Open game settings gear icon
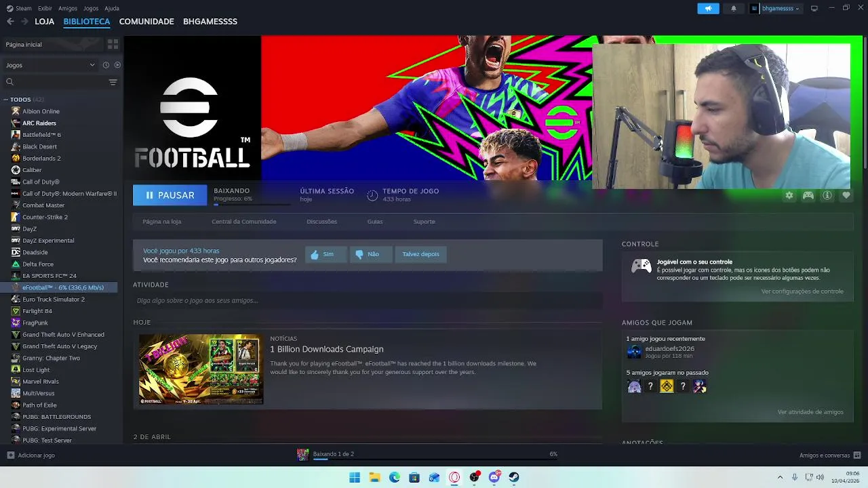Screen dimensions: 868x488 (x=789, y=195)
